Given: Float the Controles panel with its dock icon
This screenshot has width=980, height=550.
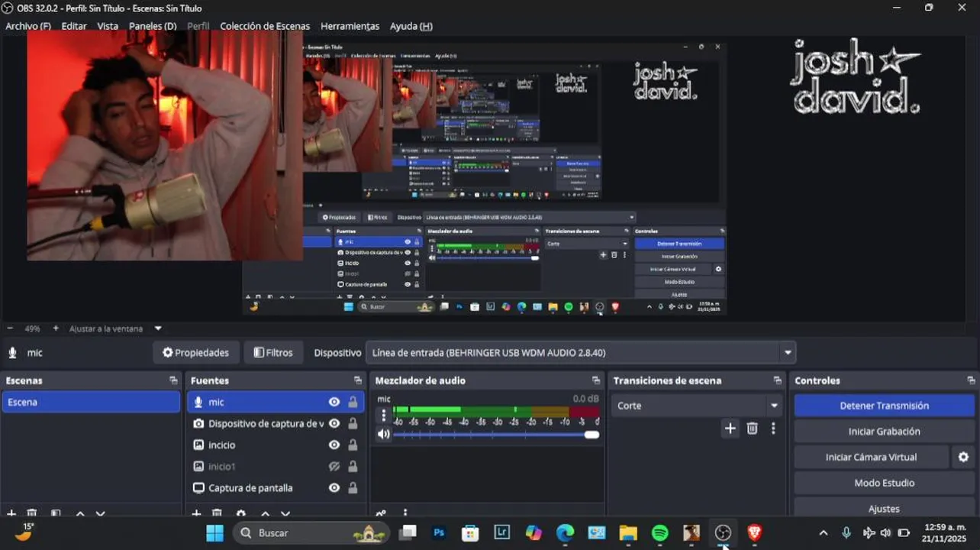Looking at the screenshot, I should pos(971,380).
